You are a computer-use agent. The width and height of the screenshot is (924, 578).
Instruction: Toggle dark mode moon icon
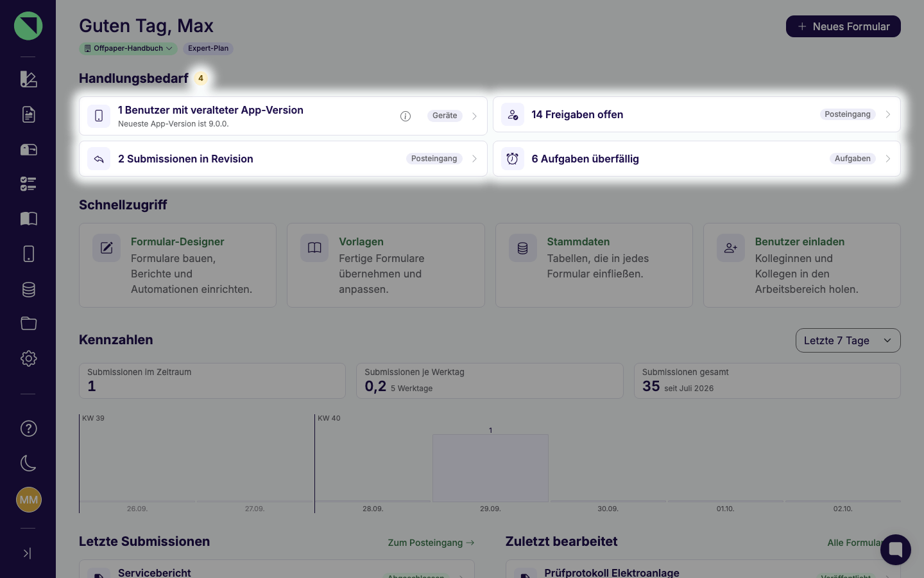[x=28, y=463]
